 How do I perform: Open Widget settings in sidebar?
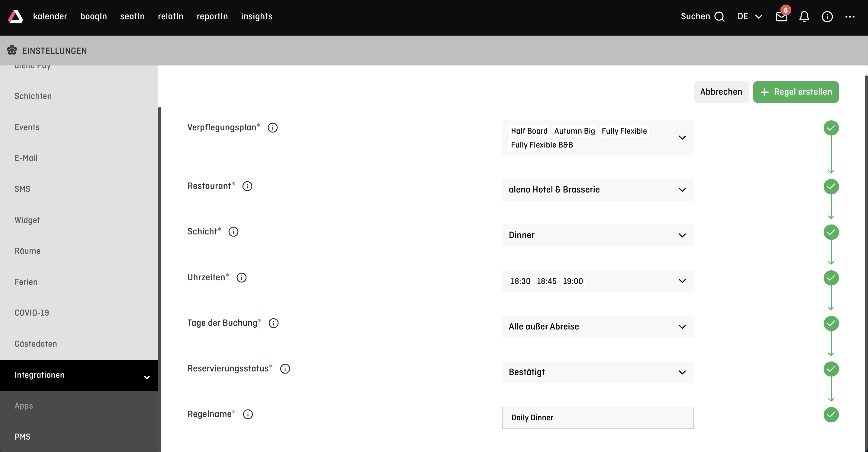pyautogui.click(x=79, y=220)
